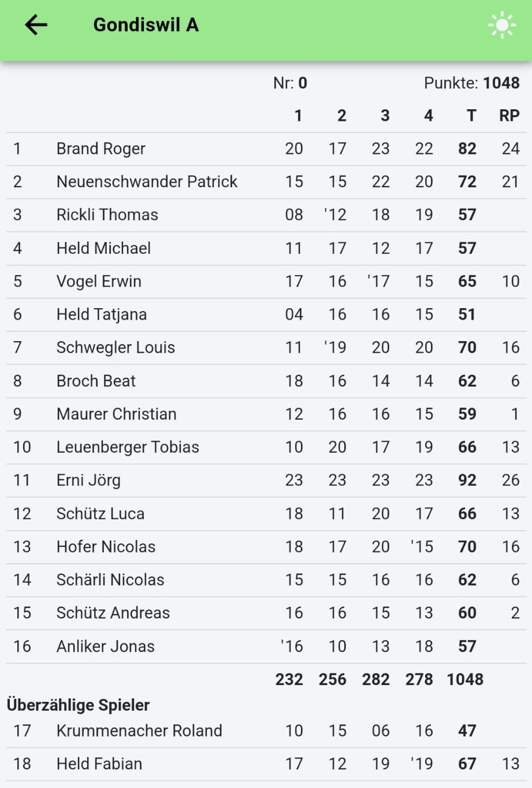Tap Anliker Jonas in the list
This screenshot has height=788, width=532.
[x=105, y=646]
